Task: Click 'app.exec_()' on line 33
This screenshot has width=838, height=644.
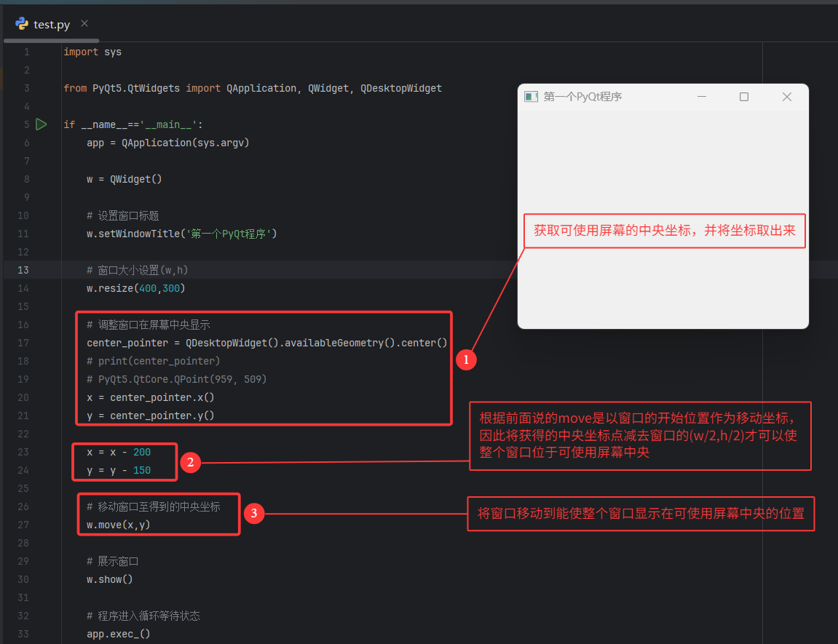Action: click(118, 634)
